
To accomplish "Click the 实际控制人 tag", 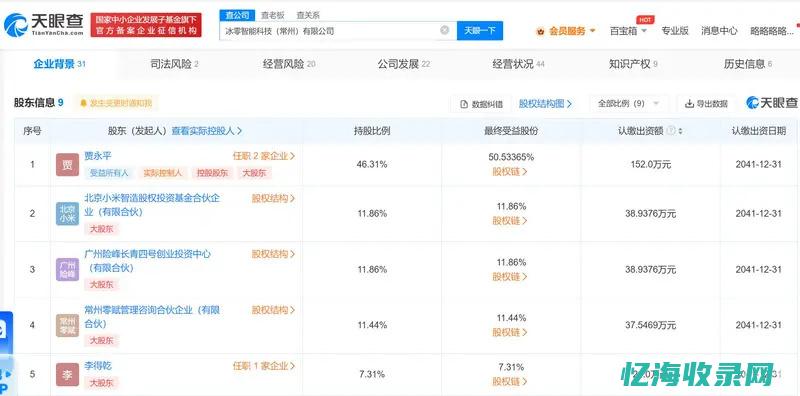I will point(162,173).
